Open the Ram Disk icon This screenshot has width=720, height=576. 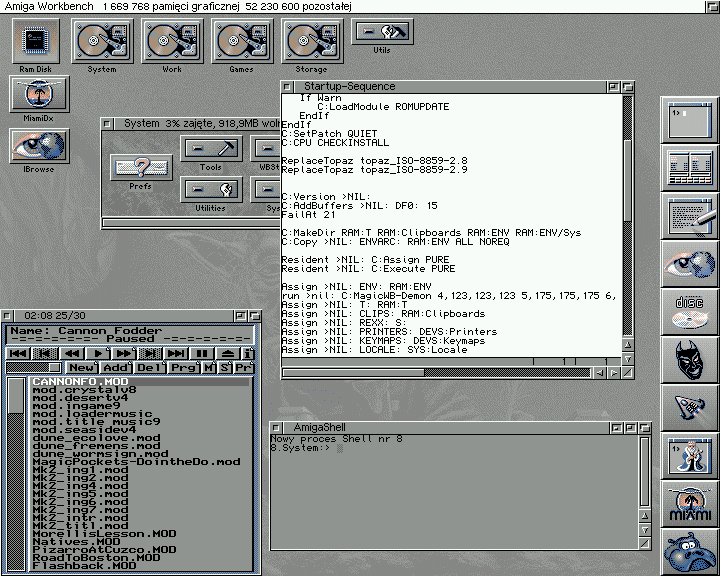pos(36,41)
